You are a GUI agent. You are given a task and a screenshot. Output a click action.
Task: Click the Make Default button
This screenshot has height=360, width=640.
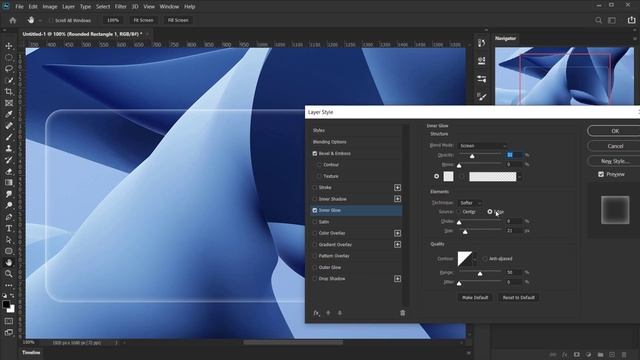click(475, 298)
